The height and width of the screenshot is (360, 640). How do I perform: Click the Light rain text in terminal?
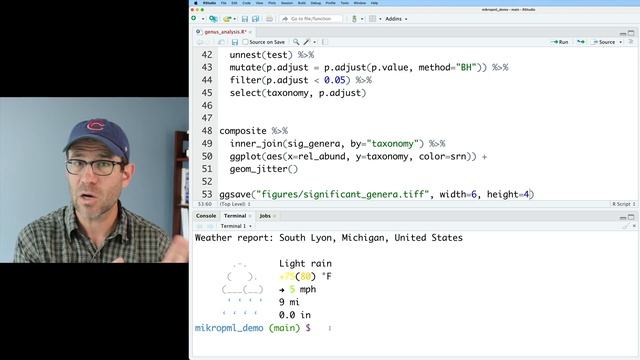pyautogui.click(x=305, y=263)
